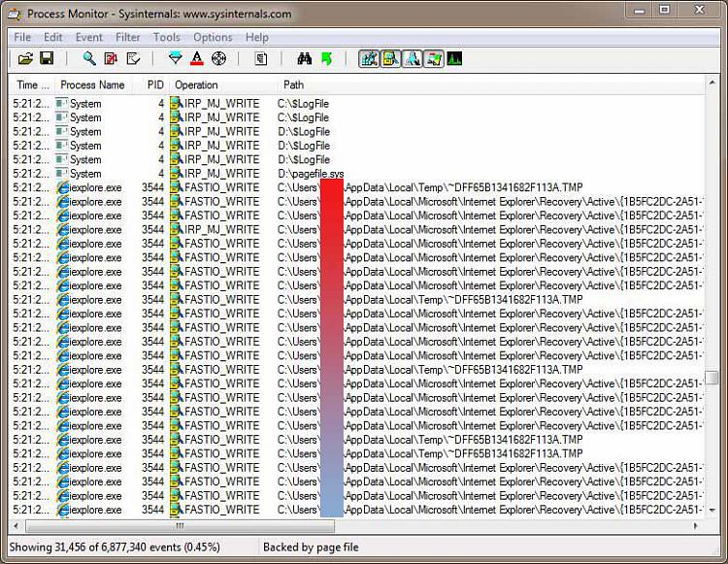Click the horizontal scrollbar left arrow
This screenshot has height=564, width=728.
click(17, 526)
